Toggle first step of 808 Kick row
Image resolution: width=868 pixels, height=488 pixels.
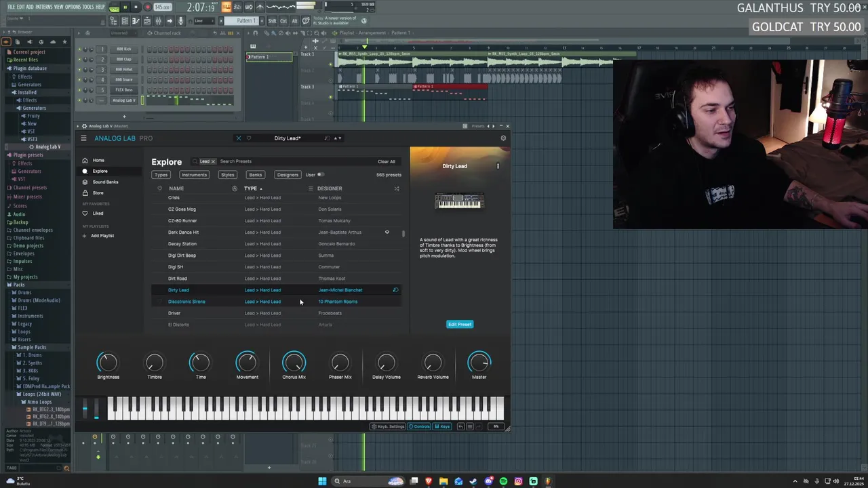(x=149, y=49)
